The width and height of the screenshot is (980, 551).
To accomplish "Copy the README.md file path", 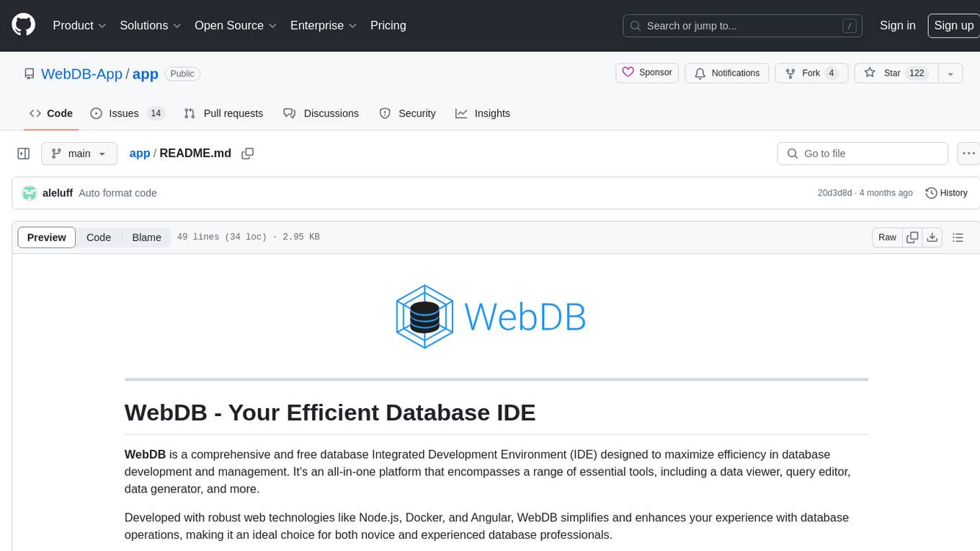I will tap(247, 154).
